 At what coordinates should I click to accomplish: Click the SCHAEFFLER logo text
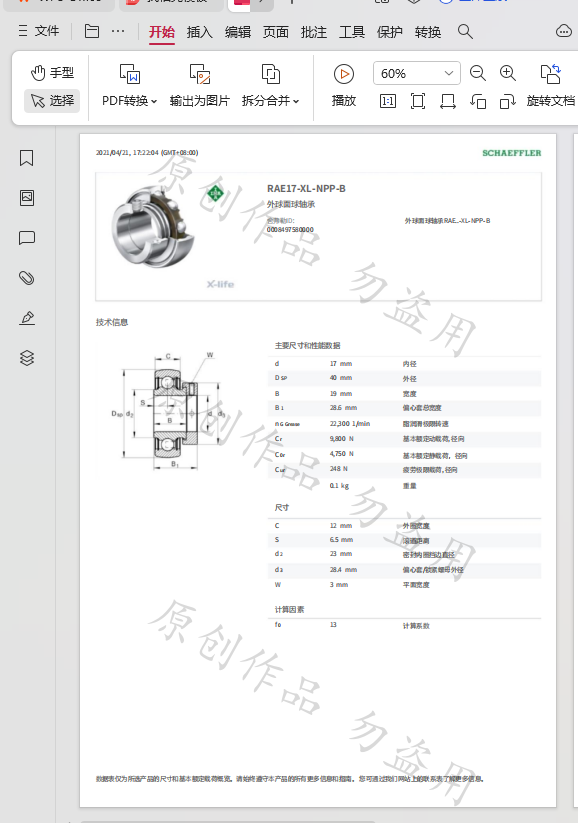[x=511, y=153]
